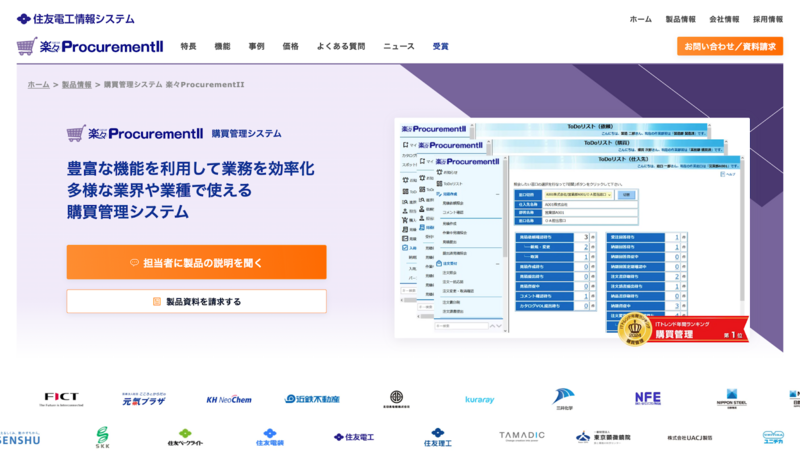800x451 pixels.
Task: Click the 株式会社UACJ製箔 logo
Action: [x=690, y=438]
